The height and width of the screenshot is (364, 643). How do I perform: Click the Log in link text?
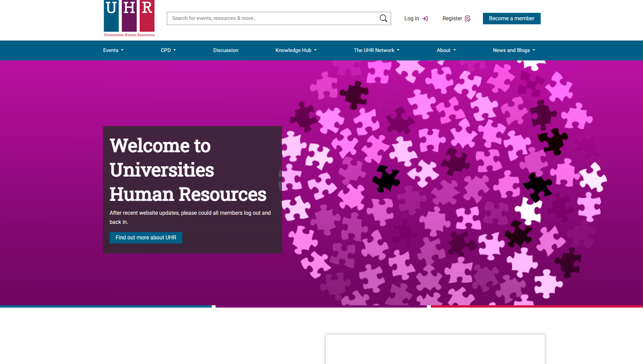tap(411, 19)
